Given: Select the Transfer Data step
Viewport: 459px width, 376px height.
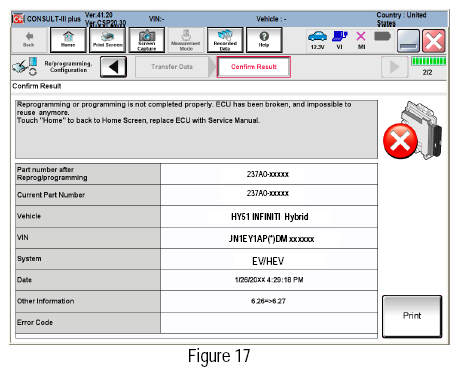Looking at the screenshot, I should coord(172,67).
